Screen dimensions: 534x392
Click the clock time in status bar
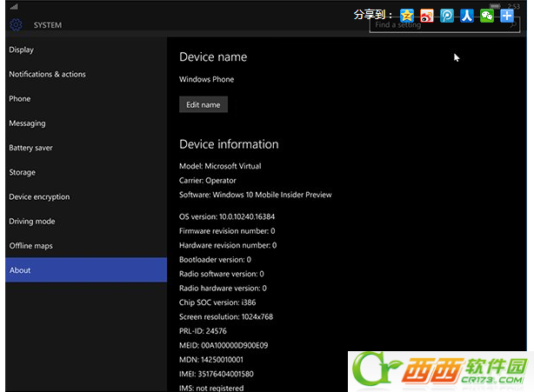pos(514,6)
